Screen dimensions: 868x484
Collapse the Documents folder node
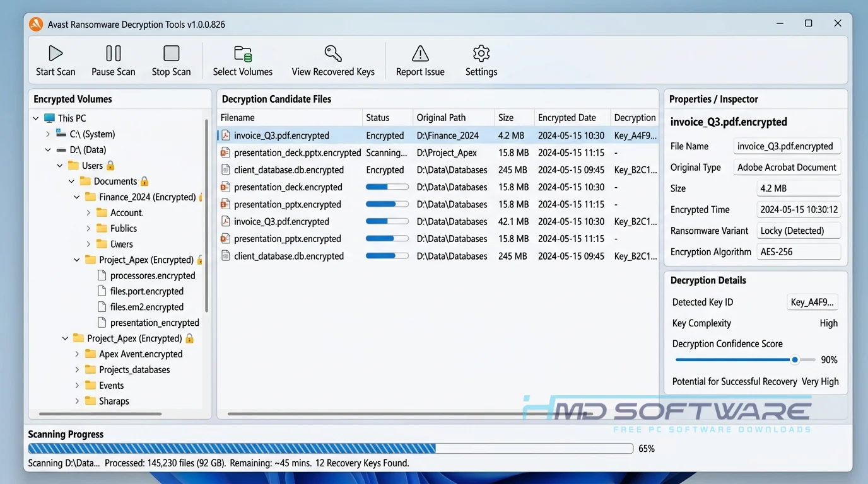(x=72, y=181)
